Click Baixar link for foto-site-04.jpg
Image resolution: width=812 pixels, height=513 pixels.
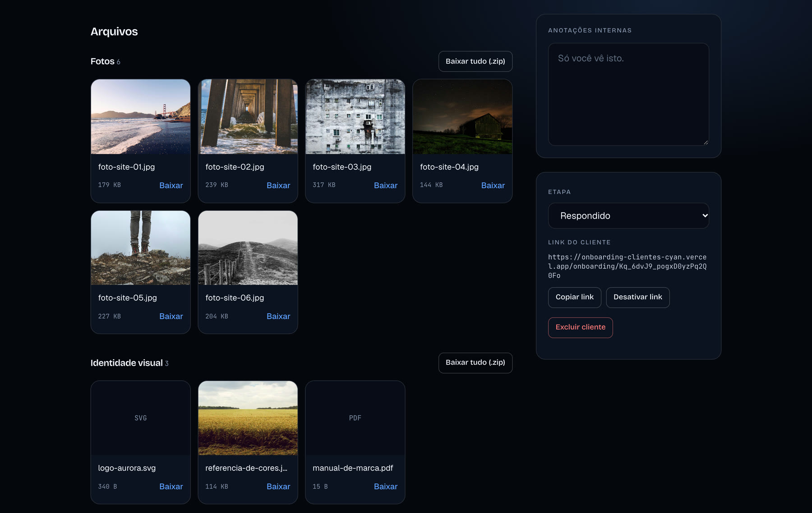coord(493,185)
